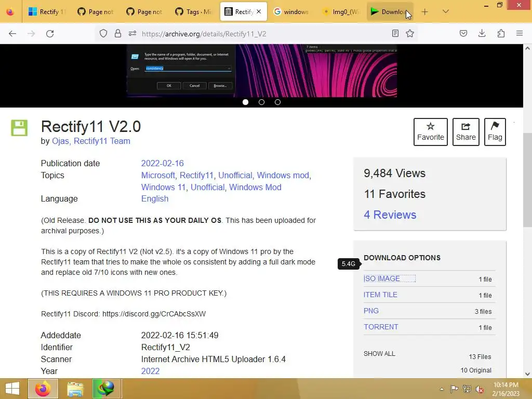The image size is (532, 399).
Task: Switch to the windows Google search tab
Action: (x=291, y=12)
